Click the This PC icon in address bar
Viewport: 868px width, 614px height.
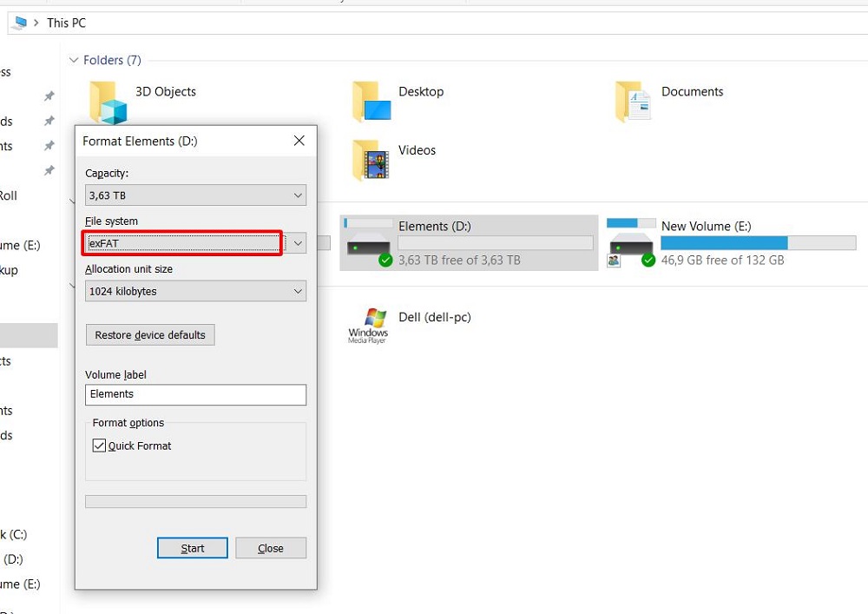pyautogui.click(x=19, y=23)
